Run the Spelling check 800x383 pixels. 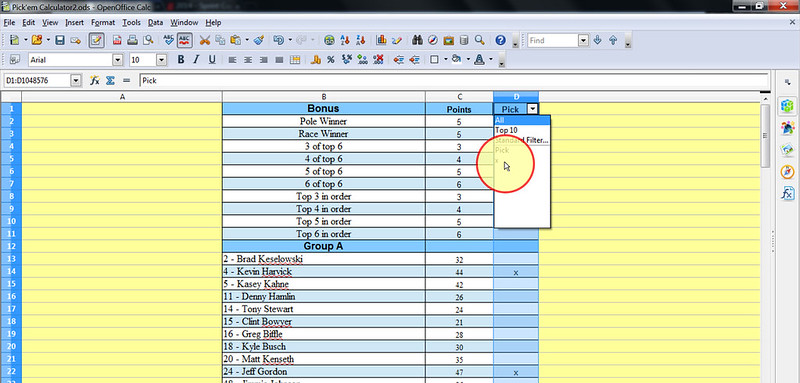point(168,40)
